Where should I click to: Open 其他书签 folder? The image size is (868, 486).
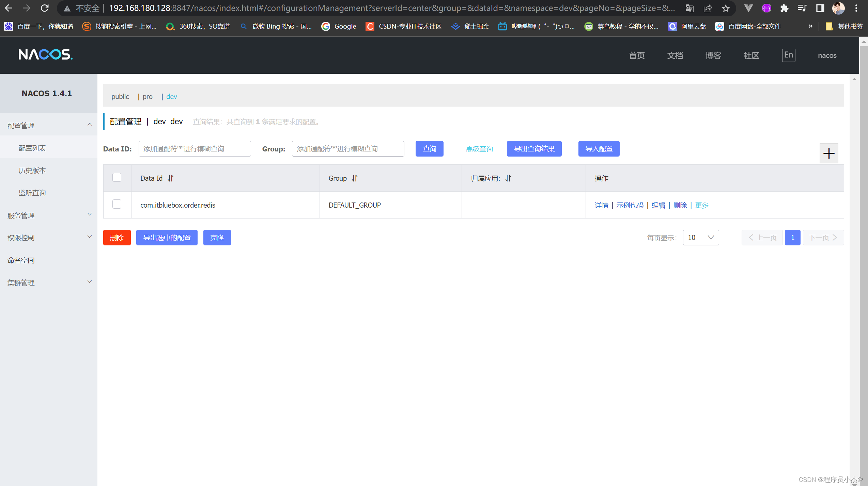[x=844, y=26]
